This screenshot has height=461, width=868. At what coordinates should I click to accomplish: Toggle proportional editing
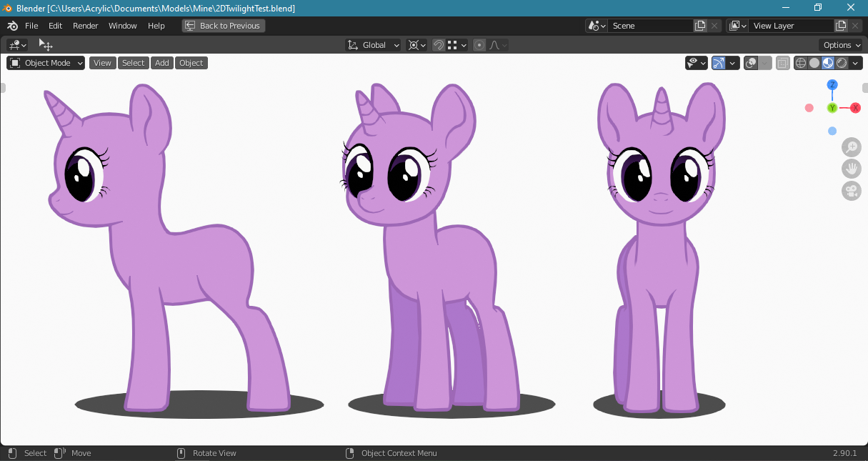pos(479,45)
